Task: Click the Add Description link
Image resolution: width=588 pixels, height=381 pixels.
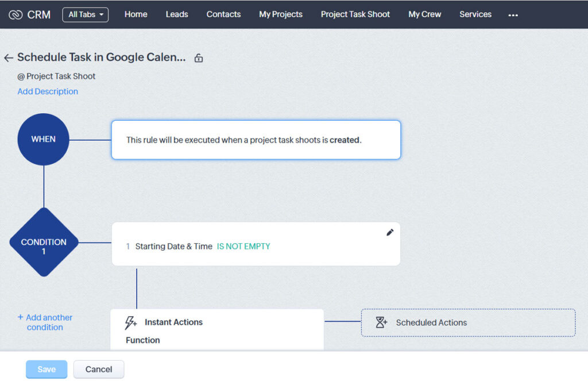Action: 47,91
